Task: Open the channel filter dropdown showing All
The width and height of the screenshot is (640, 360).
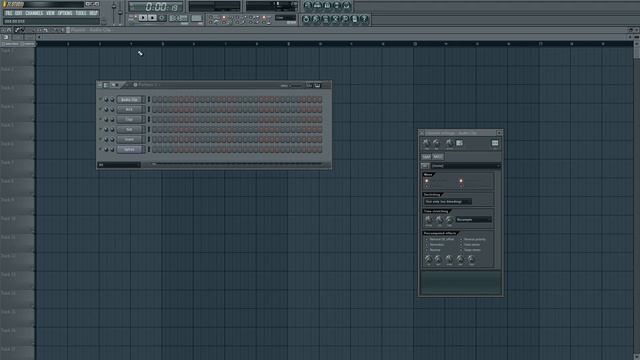Action: point(119,165)
